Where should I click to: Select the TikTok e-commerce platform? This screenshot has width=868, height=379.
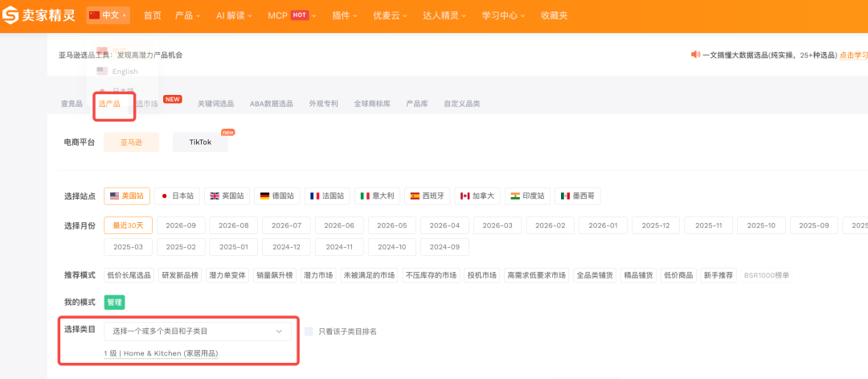coord(200,142)
